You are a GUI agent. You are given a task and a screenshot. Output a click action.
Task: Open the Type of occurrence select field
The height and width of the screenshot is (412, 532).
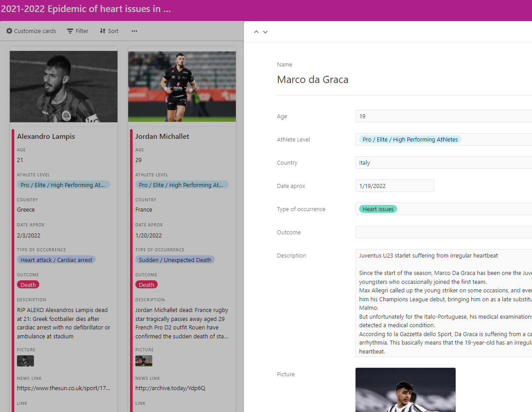coord(444,209)
